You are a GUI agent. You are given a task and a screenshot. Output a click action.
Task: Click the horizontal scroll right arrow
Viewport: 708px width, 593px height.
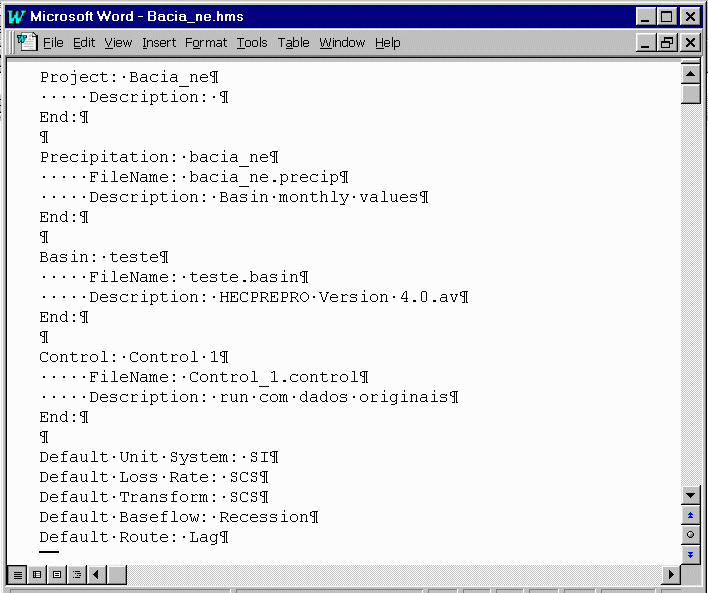[671, 574]
